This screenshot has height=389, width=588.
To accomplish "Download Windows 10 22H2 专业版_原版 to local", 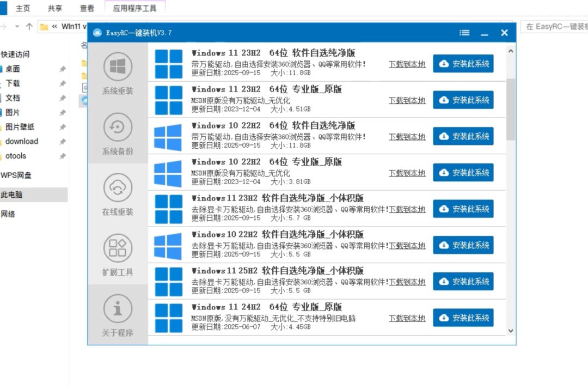I will [x=407, y=173].
